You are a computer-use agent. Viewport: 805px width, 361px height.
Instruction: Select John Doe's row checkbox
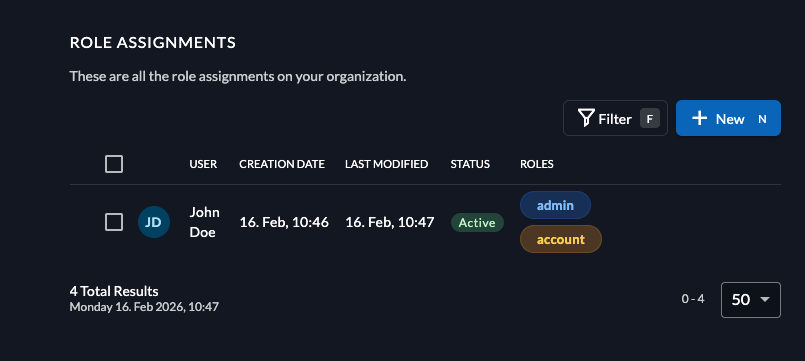pos(114,222)
